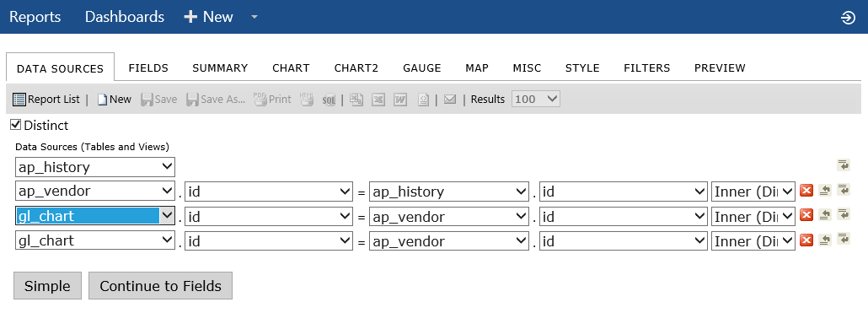Open the ap_history data source dropdown
The height and width of the screenshot is (313, 868).
(x=95, y=167)
